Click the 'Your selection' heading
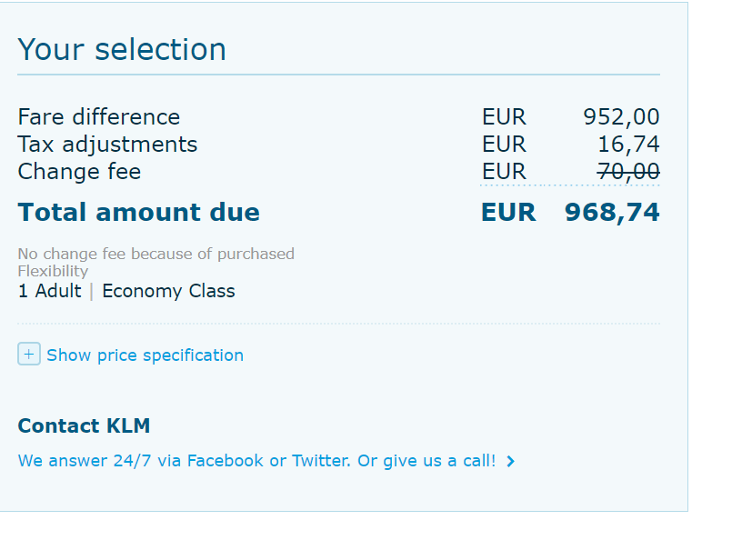Viewport: 732px width, 560px height. 122,49
